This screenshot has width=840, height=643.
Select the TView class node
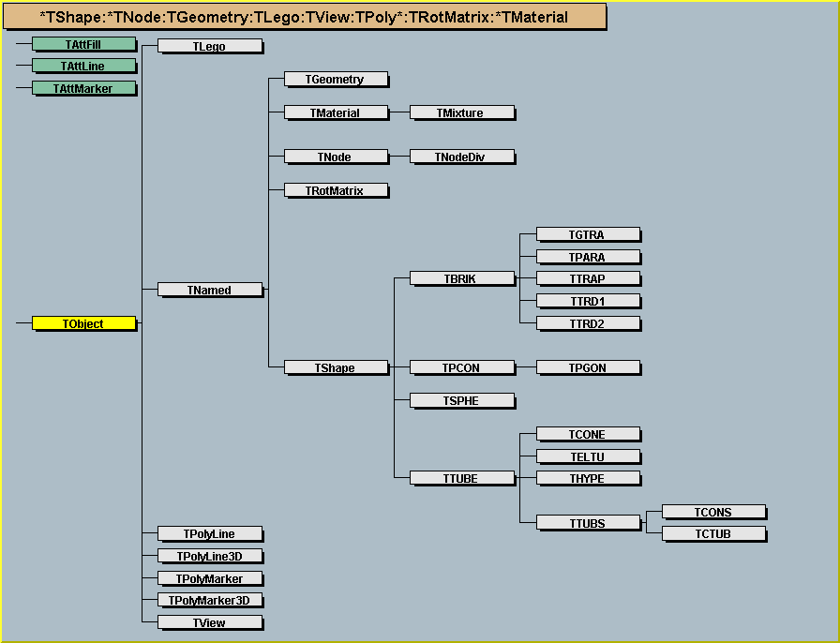209,622
